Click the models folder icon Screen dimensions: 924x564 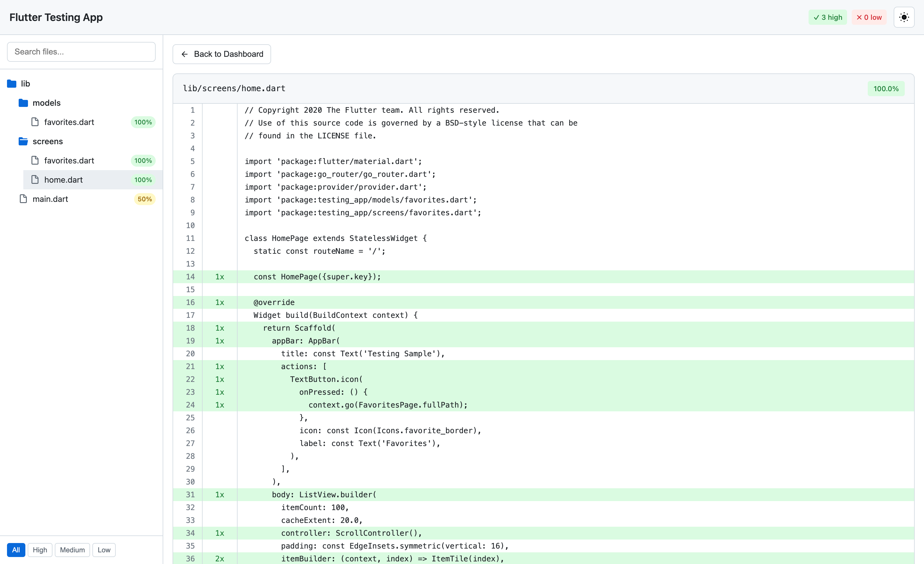coord(23,103)
